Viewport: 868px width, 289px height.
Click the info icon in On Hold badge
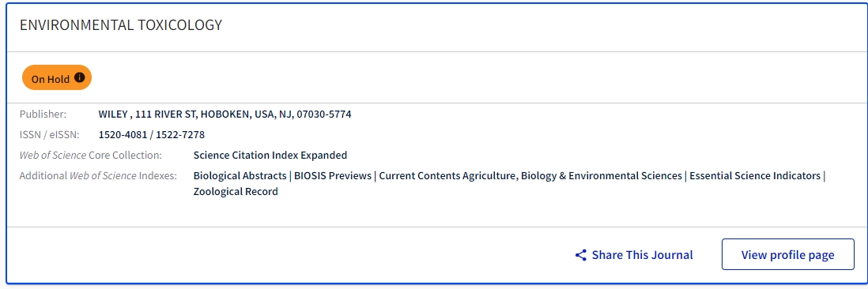click(80, 77)
